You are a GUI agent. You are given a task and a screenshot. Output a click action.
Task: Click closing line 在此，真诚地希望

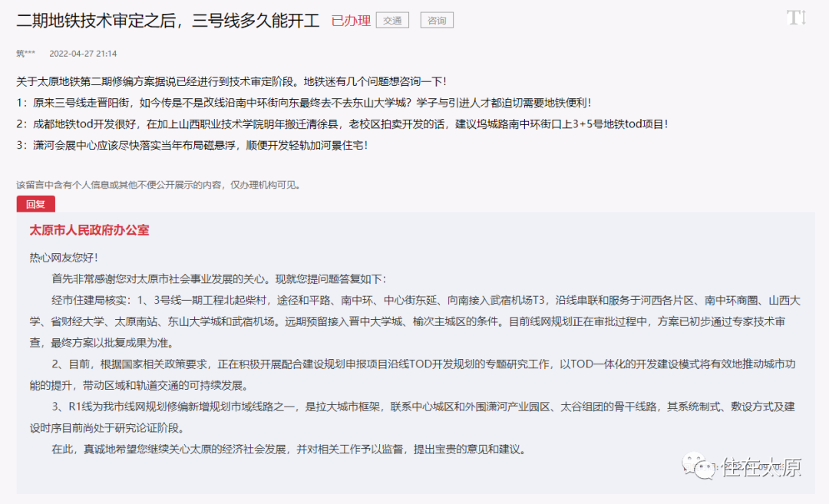[289, 449]
